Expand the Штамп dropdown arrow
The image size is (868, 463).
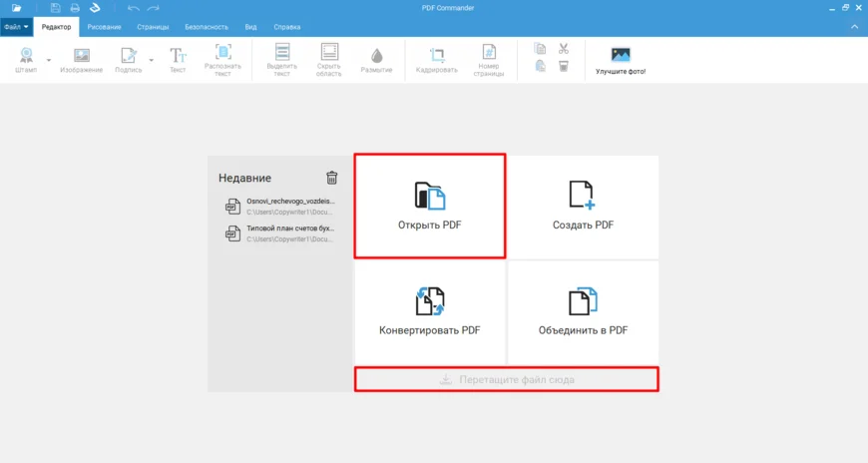49,60
